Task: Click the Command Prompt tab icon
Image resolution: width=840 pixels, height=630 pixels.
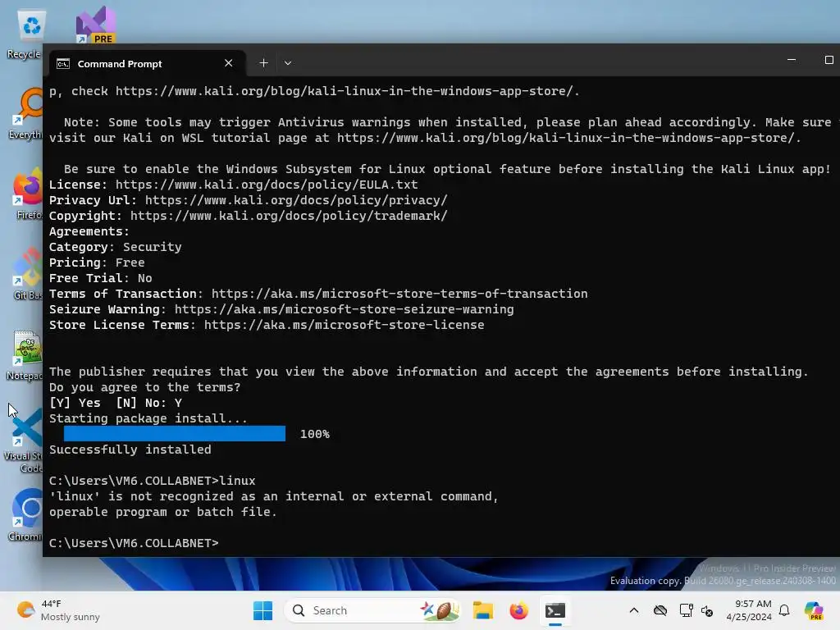Action: pyautogui.click(x=63, y=64)
